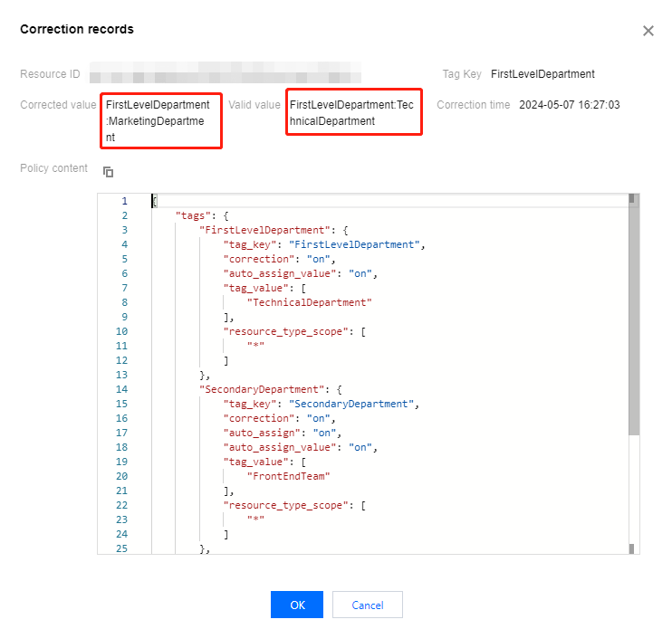
Task: Click the blurred Resource ID value
Action: [x=226, y=72]
